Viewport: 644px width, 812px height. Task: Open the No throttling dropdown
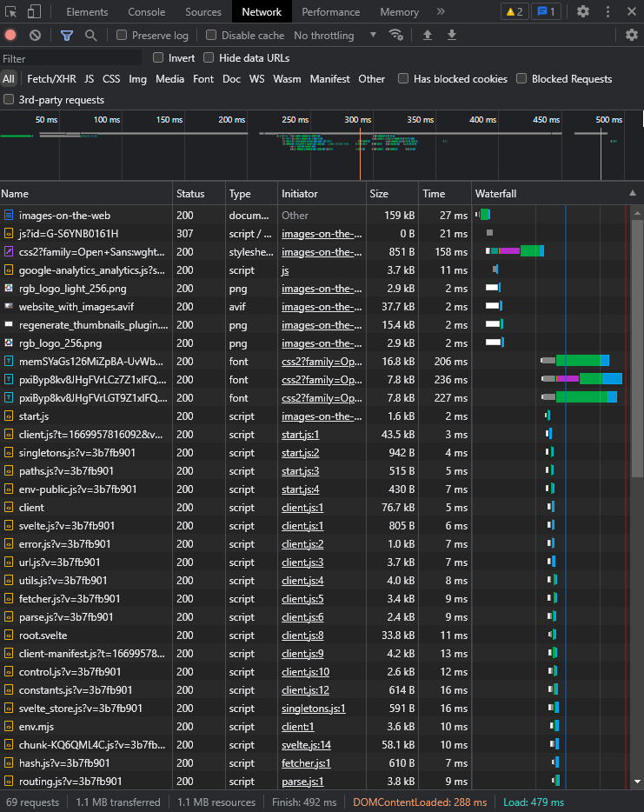pos(335,36)
